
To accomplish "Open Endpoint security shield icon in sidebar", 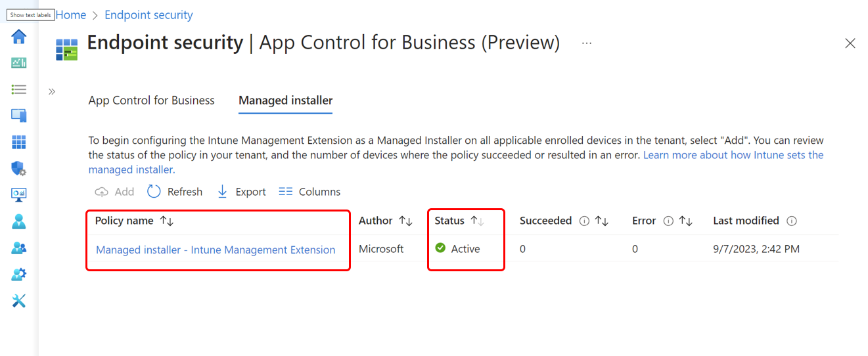I will pyautogui.click(x=18, y=169).
